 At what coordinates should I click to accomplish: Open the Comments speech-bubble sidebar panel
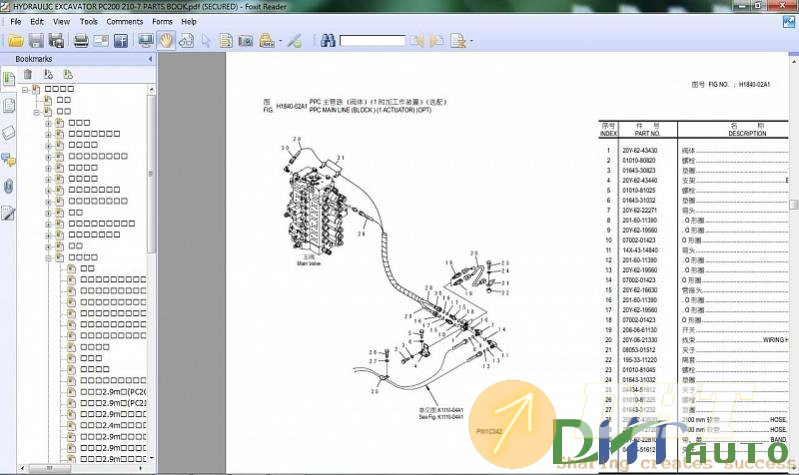pyautogui.click(x=8, y=160)
